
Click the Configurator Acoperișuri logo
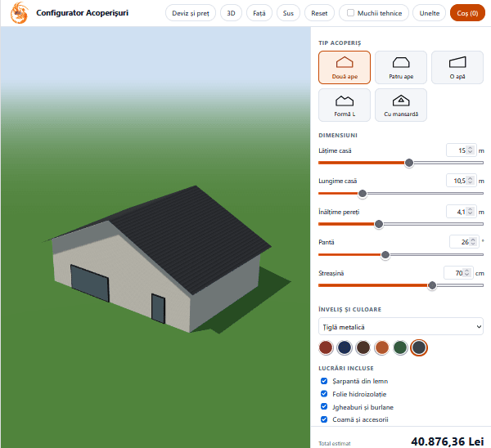20,13
